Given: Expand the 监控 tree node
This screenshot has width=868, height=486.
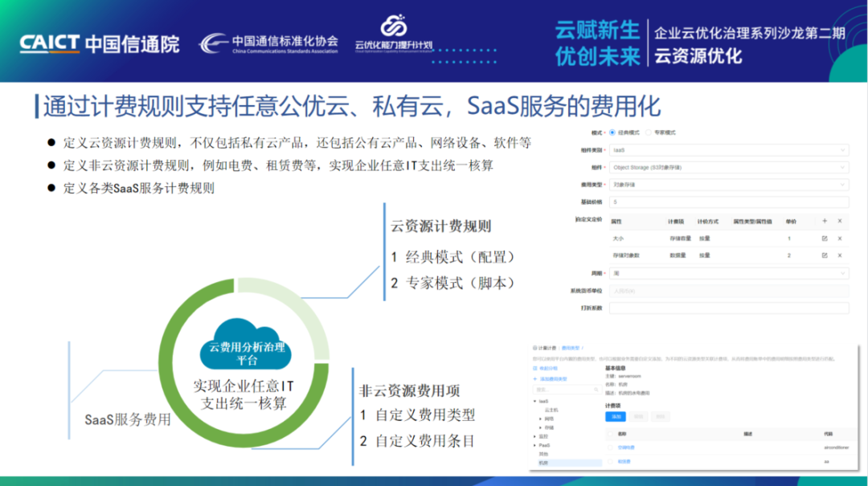Looking at the screenshot, I should pyautogui.click(x=534, y=437).
